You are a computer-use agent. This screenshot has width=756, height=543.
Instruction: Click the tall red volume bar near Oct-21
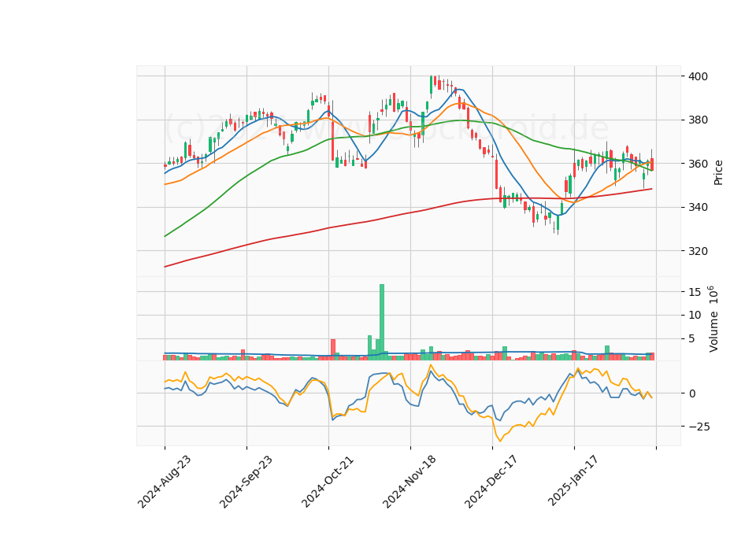pyautogui.click(x=332, y=349)
